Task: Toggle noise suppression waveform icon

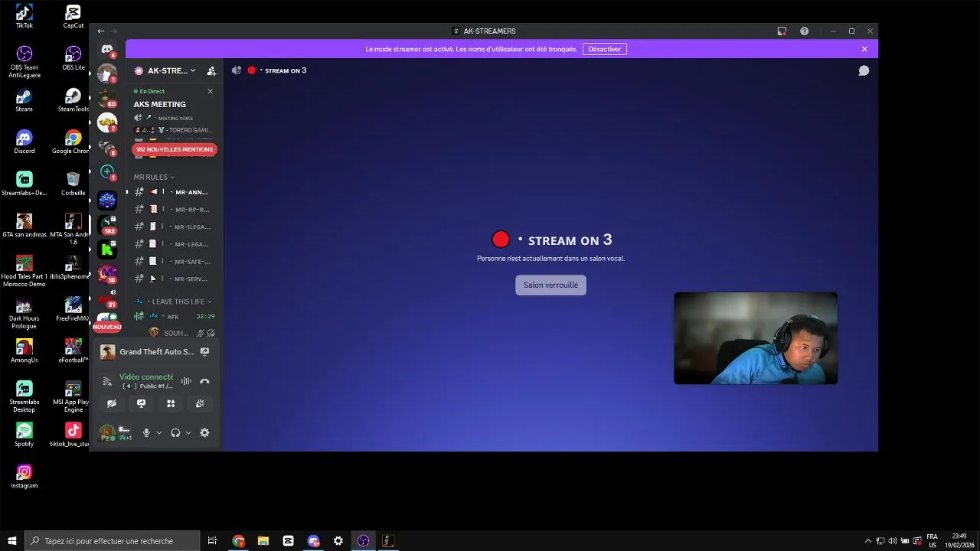Action: click(x=186, y=381)
